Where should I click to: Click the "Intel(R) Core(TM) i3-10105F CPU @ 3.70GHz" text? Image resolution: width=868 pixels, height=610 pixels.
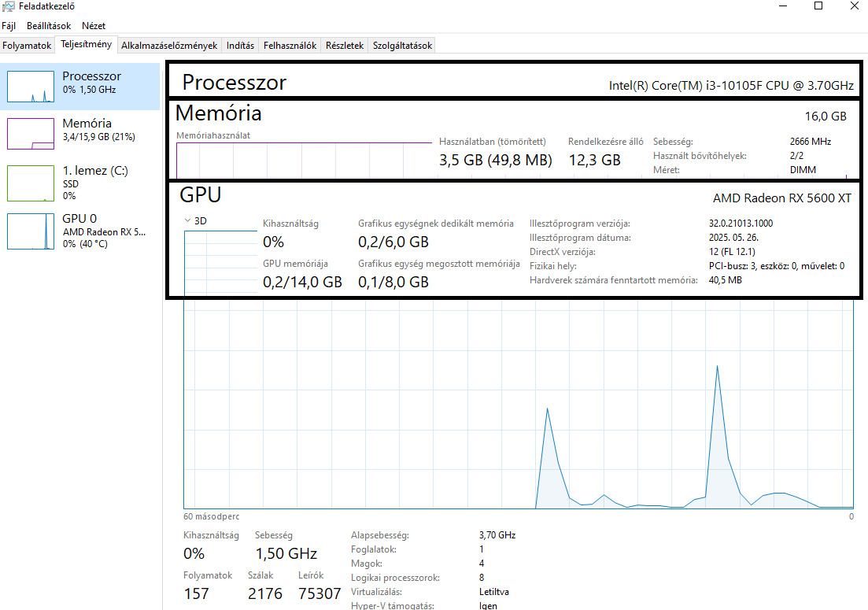click(731, 86)
